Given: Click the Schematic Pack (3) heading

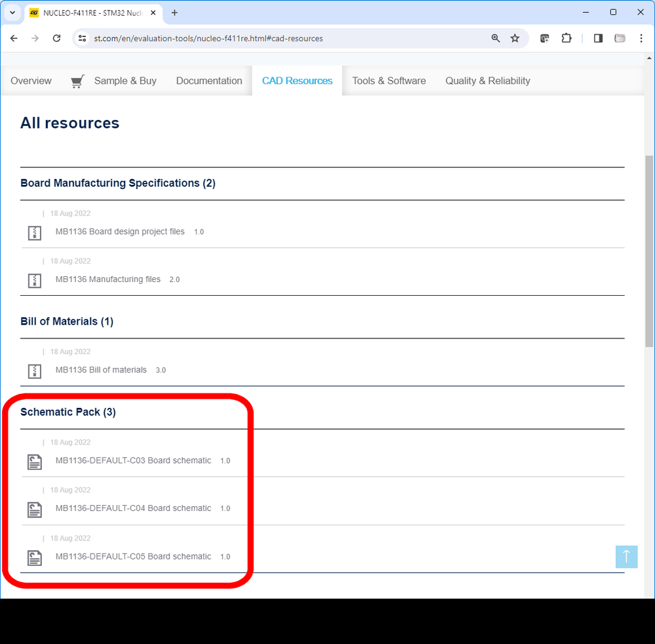Looking at the screenshot, I should pos(68,412).
